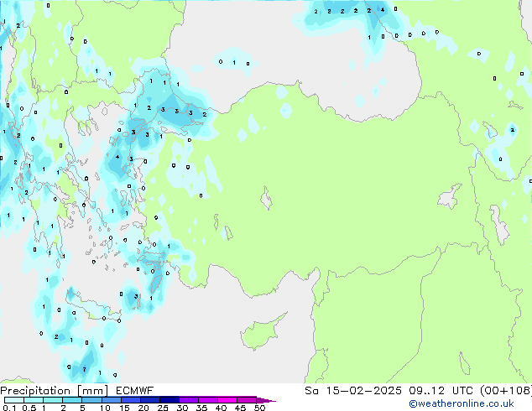The image size is (532, 411).
Task: Click the 0.1–0.5 mm palest cyan legend swatch
Action: [14, 400]
